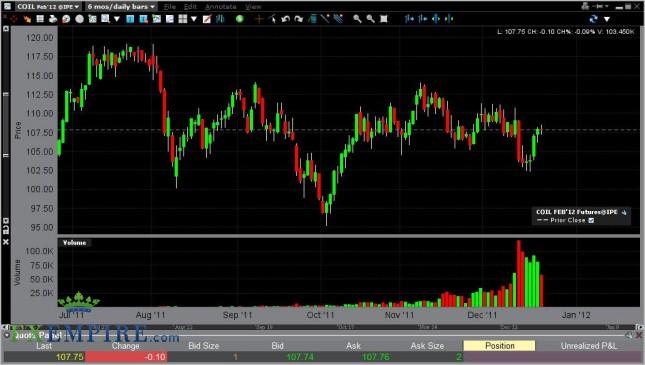Click the undo arrow icon
The width and height of the screenshot is (645, 365).
285,19
